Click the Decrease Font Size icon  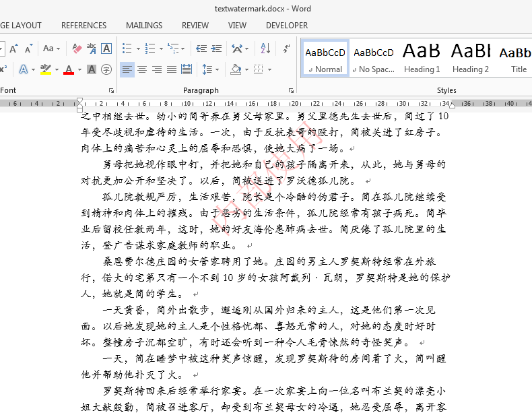[28, 49]
